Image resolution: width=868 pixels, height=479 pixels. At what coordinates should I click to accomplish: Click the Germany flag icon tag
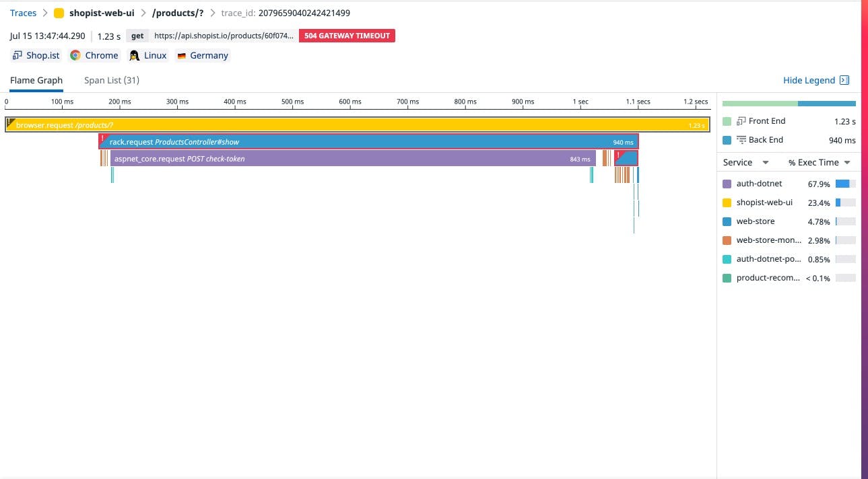(181, 56)
